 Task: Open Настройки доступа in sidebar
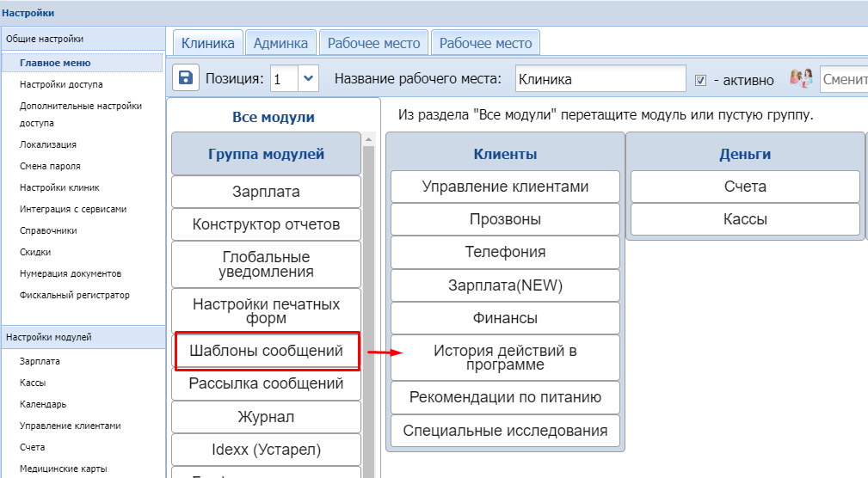coord(61,84)
